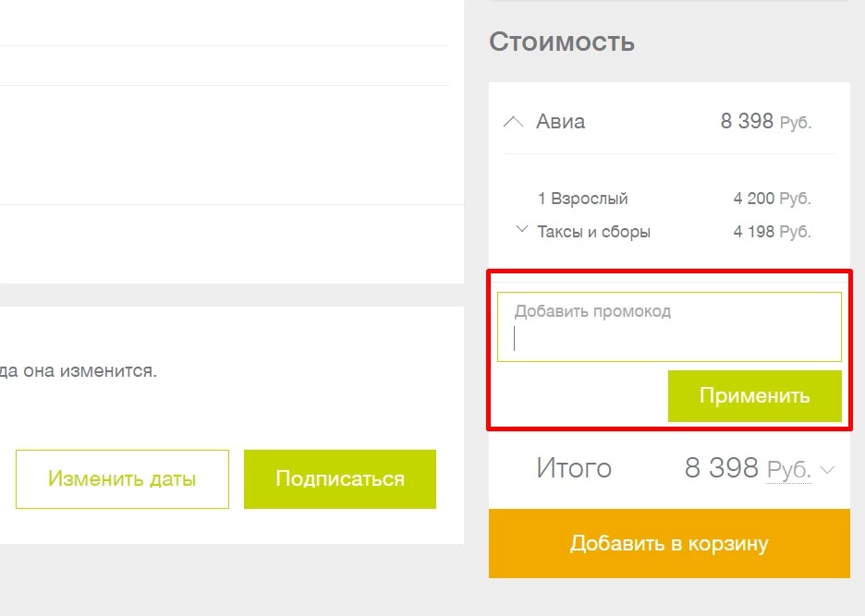Expand the Таксы и сборы breakdown chevron
865x616 pixels.
[x=521, y=228]
